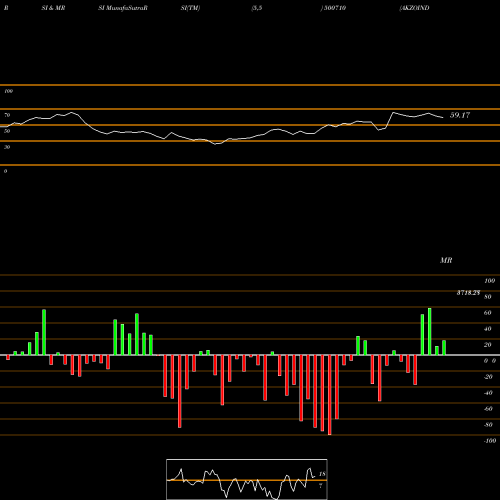Click the RSI value 59.17
Screen dimensions: 500x500
pyautogui.click(x=460, y=115)
